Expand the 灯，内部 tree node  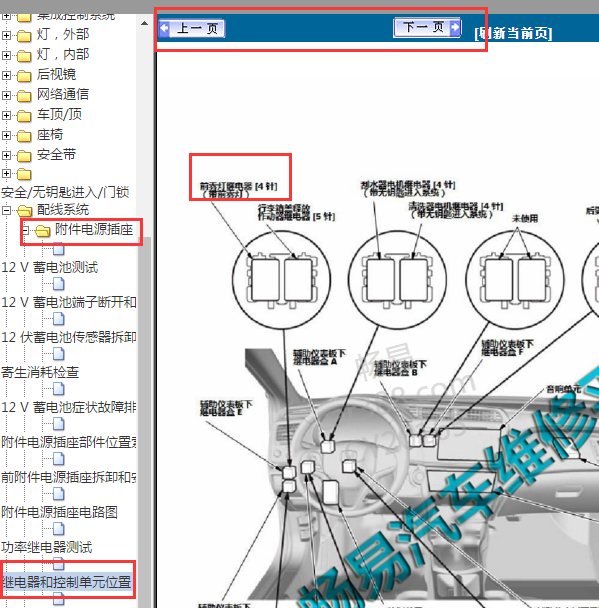point(6,55)
